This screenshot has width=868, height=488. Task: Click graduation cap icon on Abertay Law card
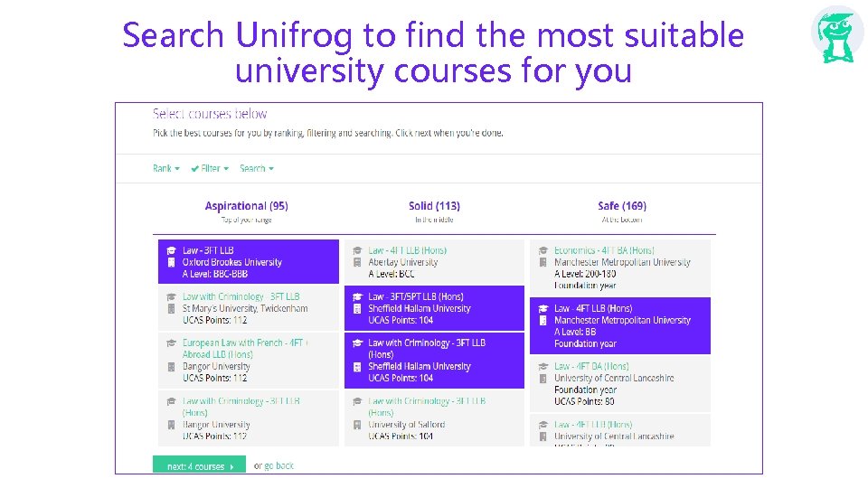pyautogui.click(x=358, y=250)
